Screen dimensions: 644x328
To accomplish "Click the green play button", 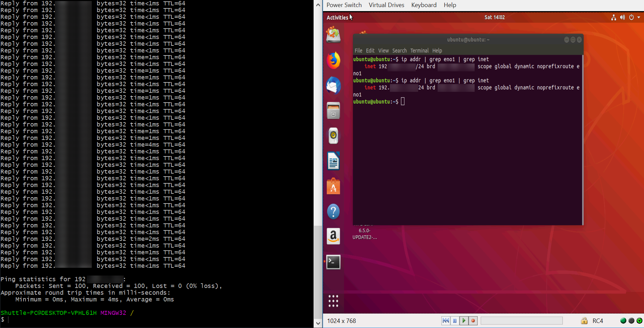I will click(464, 321).
